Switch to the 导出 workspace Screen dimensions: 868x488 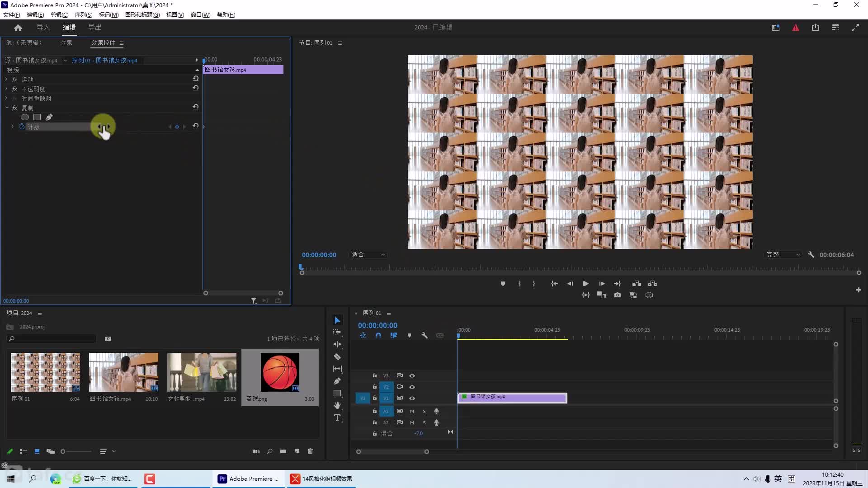click(x=95, y=28)
